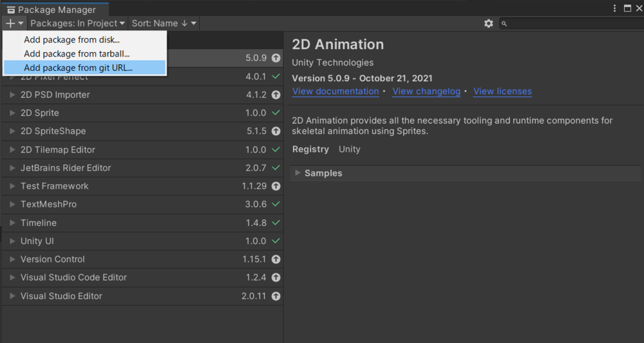Open the Packages: In Project dropdown
The image size is (644, 343).
[x=77, y=23]
